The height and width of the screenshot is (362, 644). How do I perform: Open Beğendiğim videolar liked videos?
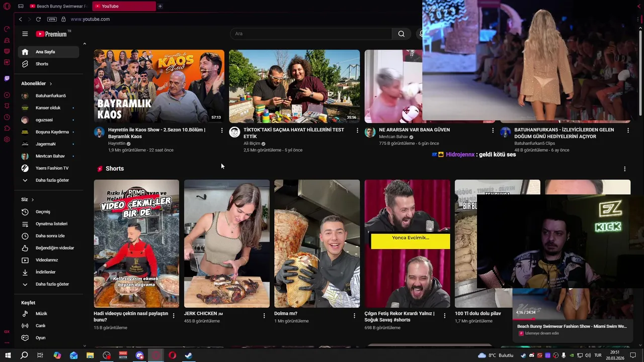pos(48,248)
